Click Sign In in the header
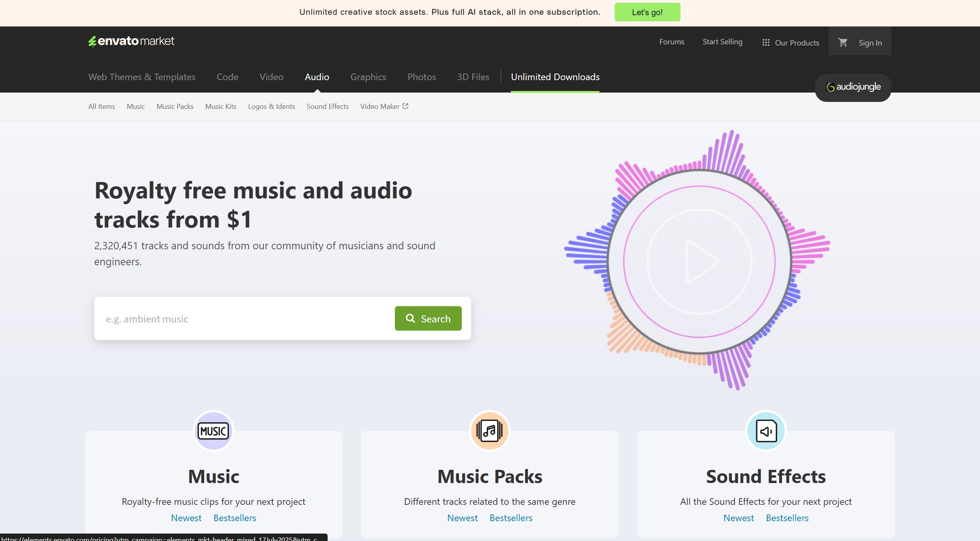Screen dimensions: 980x541 point(870,43)
